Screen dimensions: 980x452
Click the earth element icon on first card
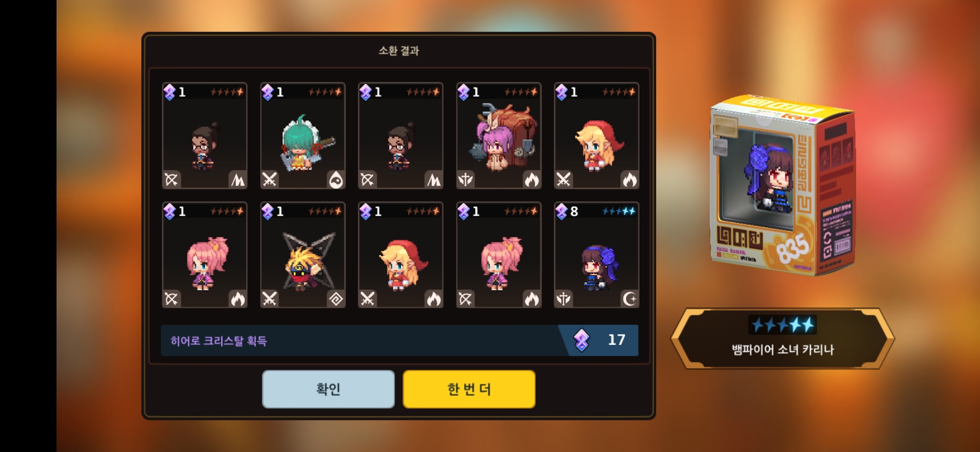238,180
